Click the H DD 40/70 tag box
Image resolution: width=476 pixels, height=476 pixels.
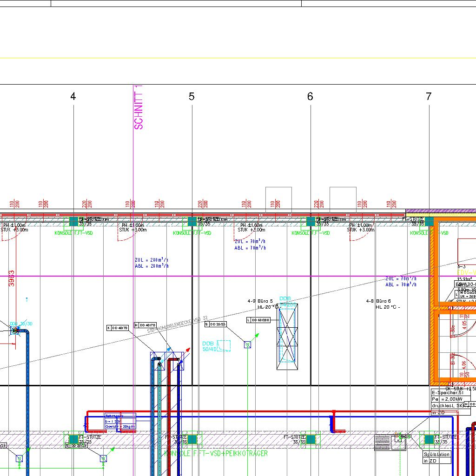145,325
